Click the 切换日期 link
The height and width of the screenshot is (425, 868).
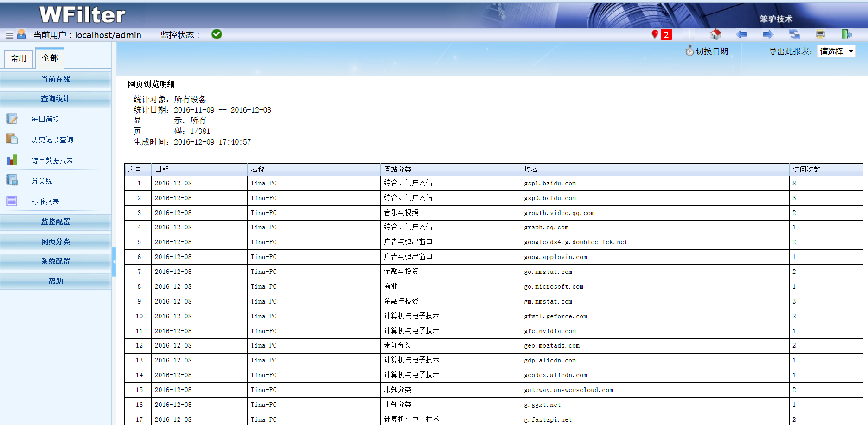[x=711, y=51]
